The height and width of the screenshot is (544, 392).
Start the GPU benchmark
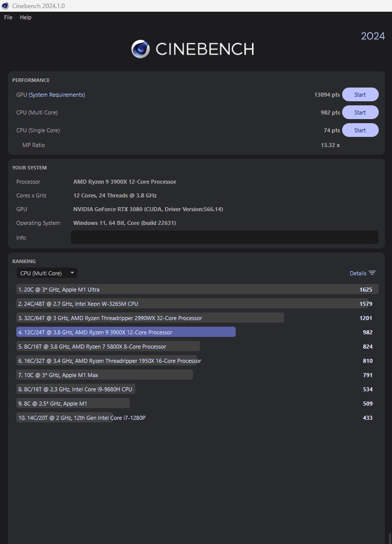[360, 95]
